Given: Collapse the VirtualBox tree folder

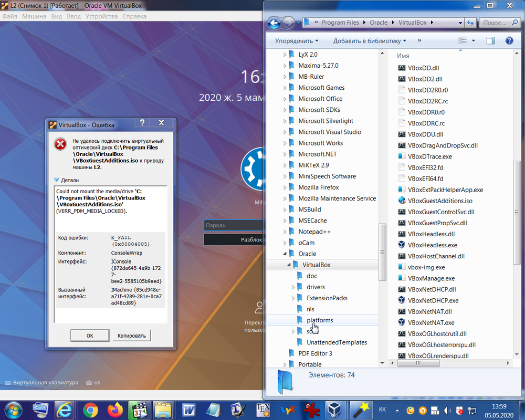Looking at the screenshot, I should pos(289,265).
